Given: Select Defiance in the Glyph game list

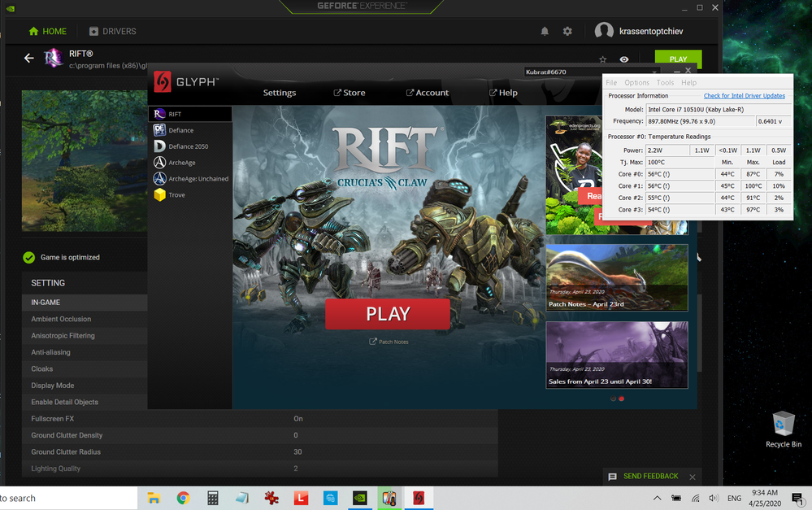Looking at the screenshot, I should tap(190, 130).
